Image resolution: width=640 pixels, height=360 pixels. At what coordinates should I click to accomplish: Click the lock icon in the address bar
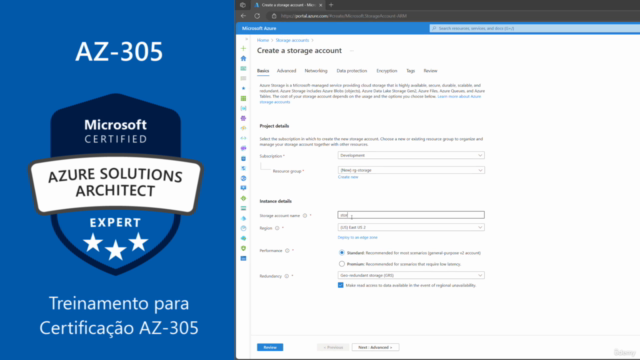274,16
